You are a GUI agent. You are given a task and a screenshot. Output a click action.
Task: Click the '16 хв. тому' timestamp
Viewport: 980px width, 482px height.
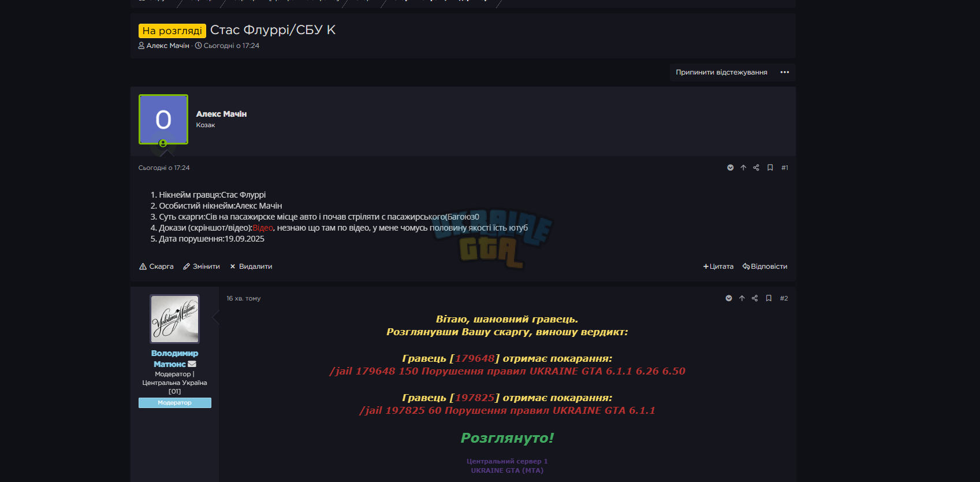click(x=244, y=298)
